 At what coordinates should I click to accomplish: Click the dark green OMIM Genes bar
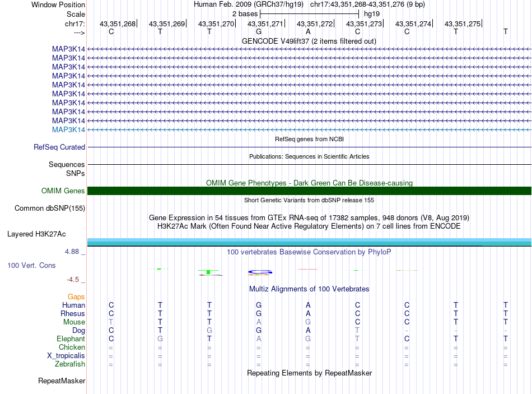(x=309, y=191)
